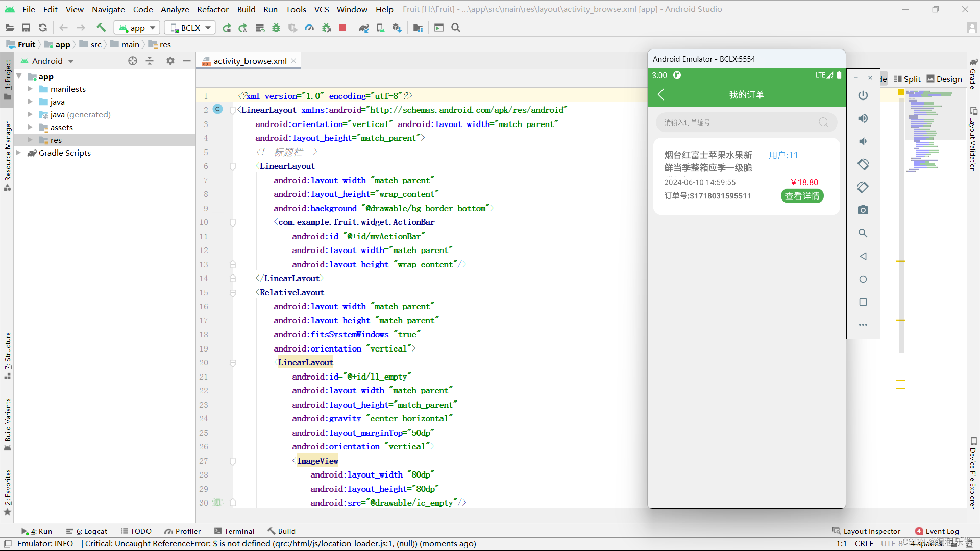The width and height of the screenshot is (980, 551).
Task: Switch editor to Design view mode
Action: point(944,79)
